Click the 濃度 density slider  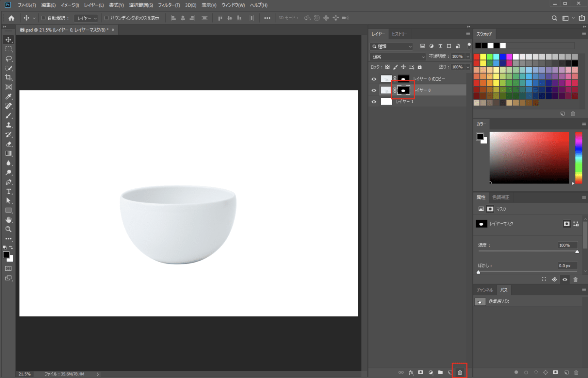(528, 251)
